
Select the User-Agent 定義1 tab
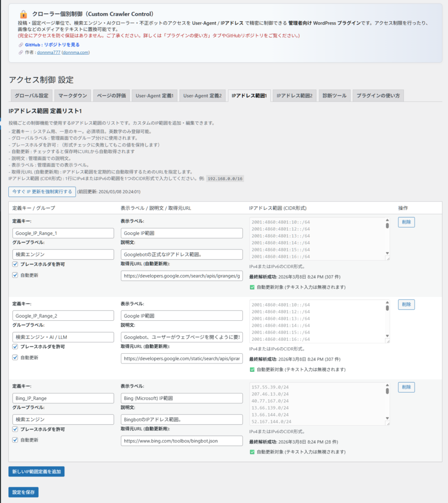(x=154, y=95)
